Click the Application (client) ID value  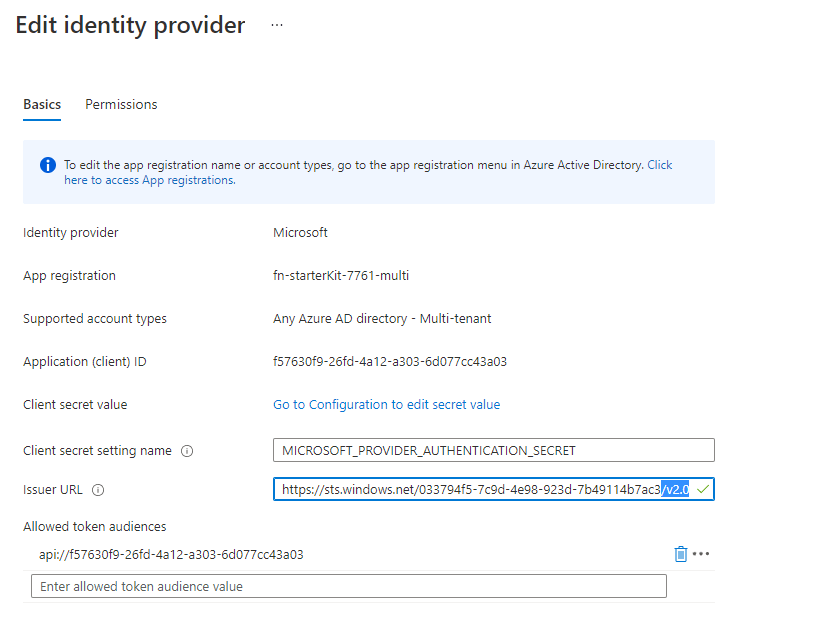[x=389, y=362]
